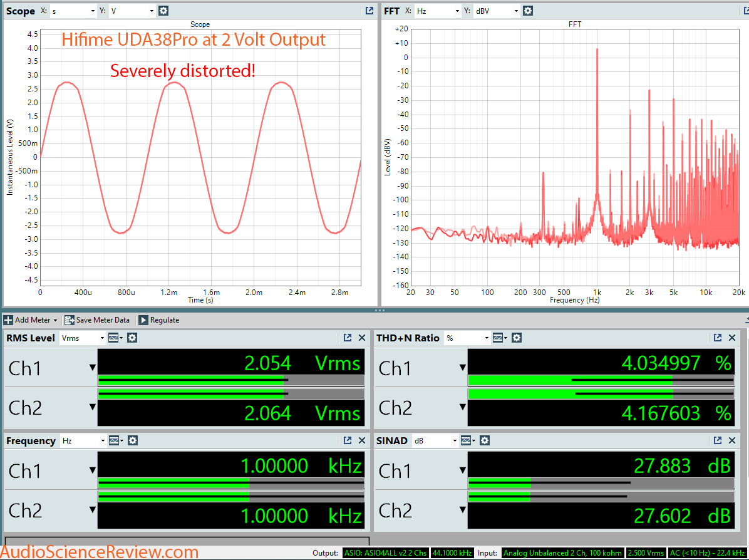The height and width of the screenshot is (560, 749).
Task: Click THD+N Ch1 4.034997 % reading
Action: (x=676, y=363)
